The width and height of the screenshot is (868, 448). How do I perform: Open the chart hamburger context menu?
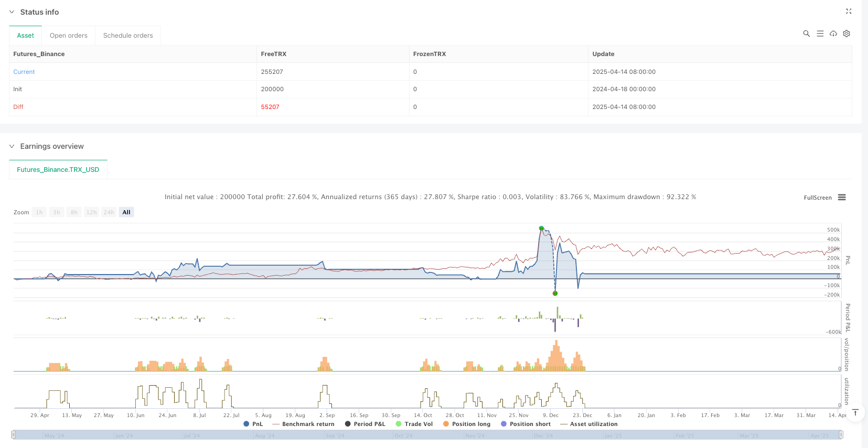[841, 198]
